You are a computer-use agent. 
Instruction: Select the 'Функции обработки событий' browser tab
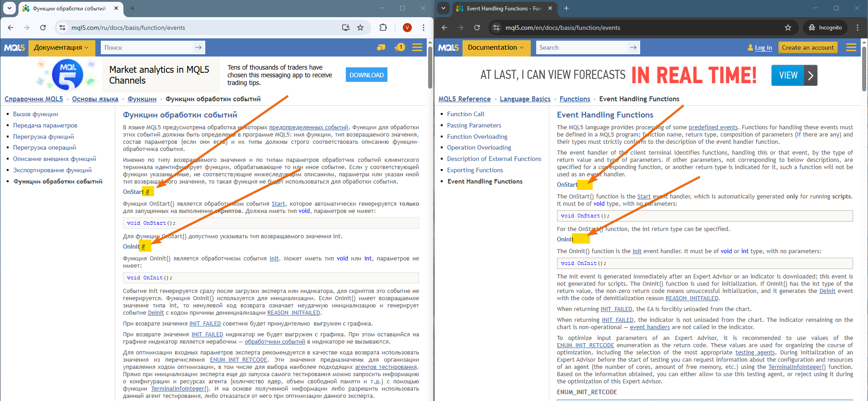pos(70,9)
